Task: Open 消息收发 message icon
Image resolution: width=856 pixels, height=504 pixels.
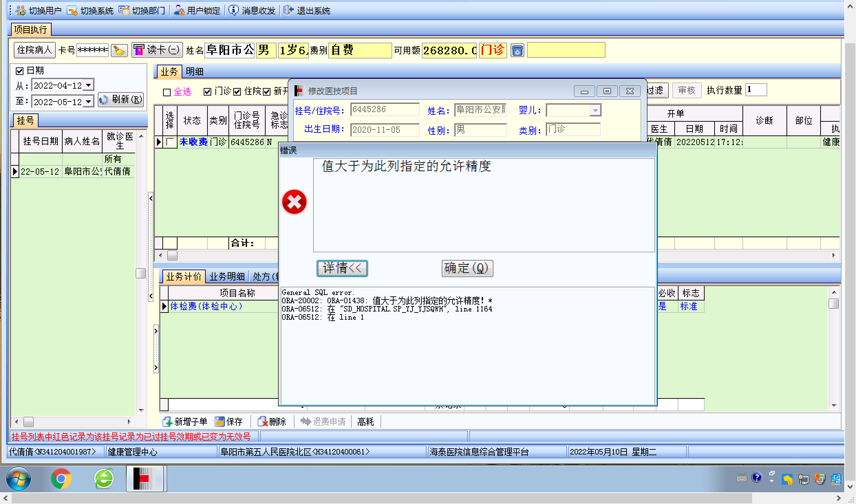Action: pos(234,11)
